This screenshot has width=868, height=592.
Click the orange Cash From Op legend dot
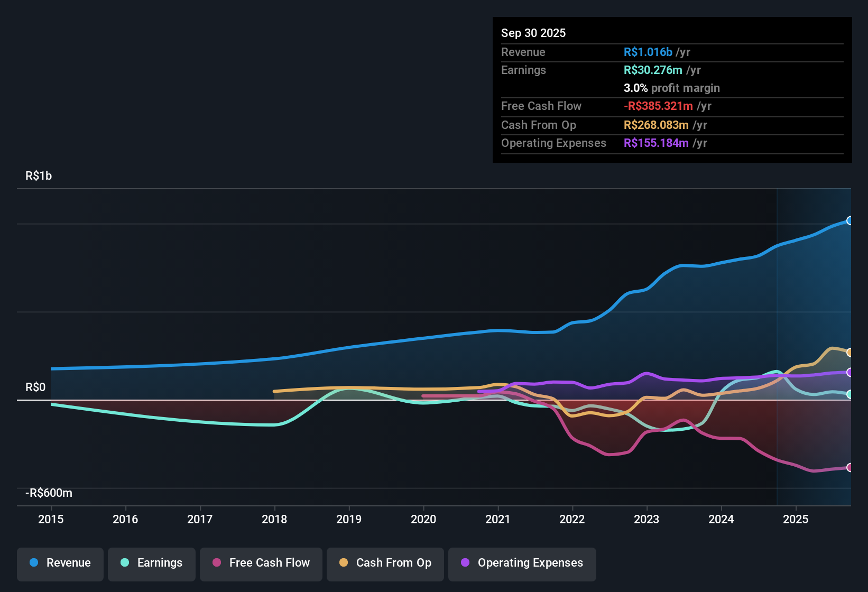point(343,563)
